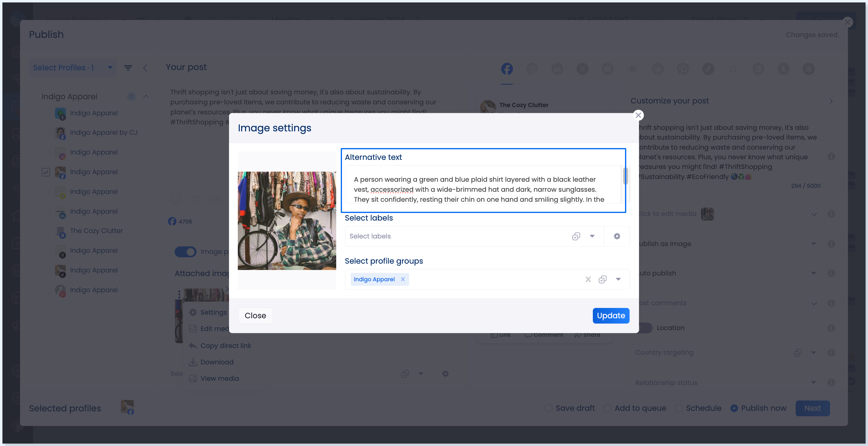The height and width of the screenshot is (446, 868).
Task: Open label settings gear in Image settings
Action: click(617, 236)
